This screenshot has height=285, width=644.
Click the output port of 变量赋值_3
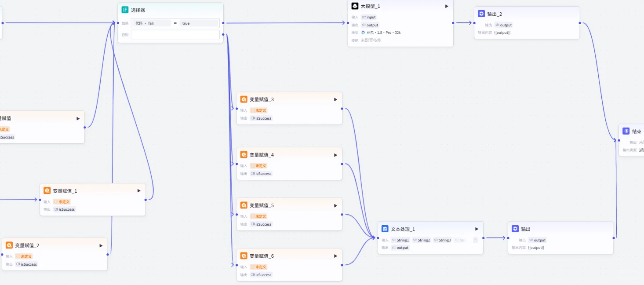click(342, 108)
